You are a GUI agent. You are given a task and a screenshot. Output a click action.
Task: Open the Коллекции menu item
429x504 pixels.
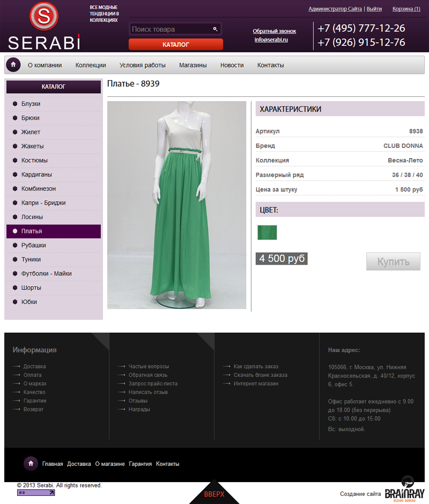coord(91,65)
